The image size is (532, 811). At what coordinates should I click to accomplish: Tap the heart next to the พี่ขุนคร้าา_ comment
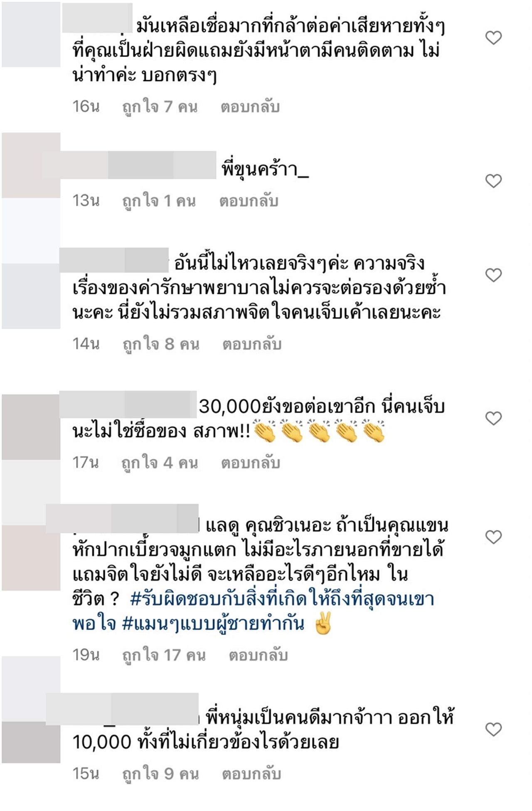(x=493, y=181)
